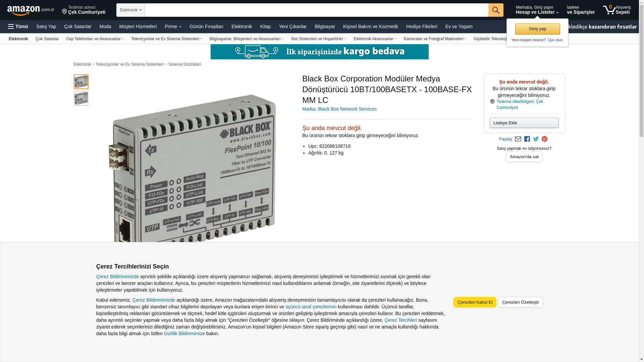The height and width of the screenshot is (362, 644).
Task: Open the Moda menu item
Action: pos(105,26)
